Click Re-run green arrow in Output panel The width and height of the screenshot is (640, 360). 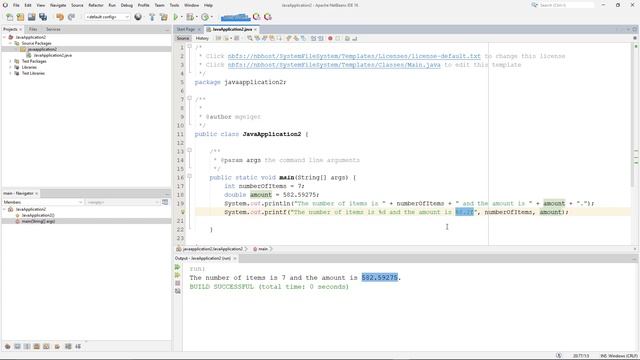tap(178, 267)
